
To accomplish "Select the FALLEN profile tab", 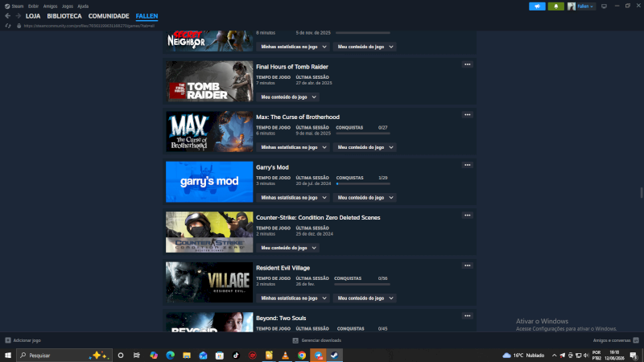I will [147, 16].
